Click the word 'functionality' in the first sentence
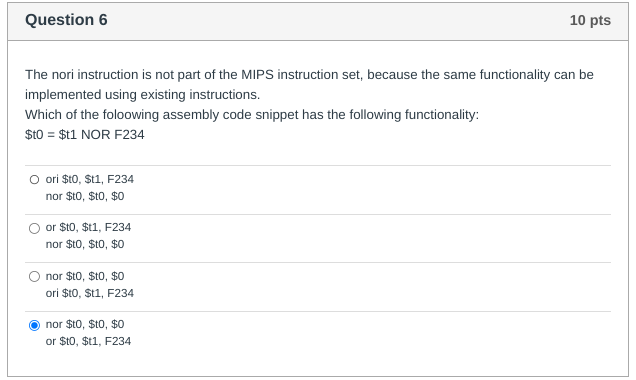Image resolution: width=636 pixels, height=380 pixels. coord(515,75)
